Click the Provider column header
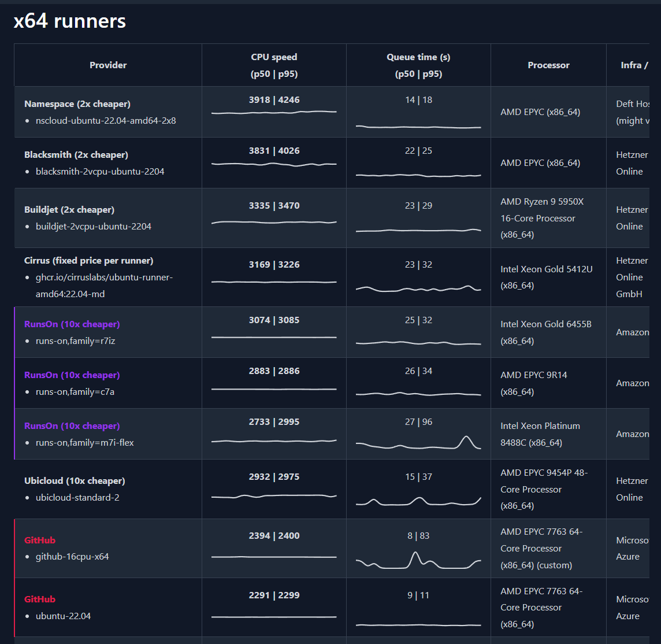The width and height of the screenshot is (661, 644). click(x=108, y=65)
